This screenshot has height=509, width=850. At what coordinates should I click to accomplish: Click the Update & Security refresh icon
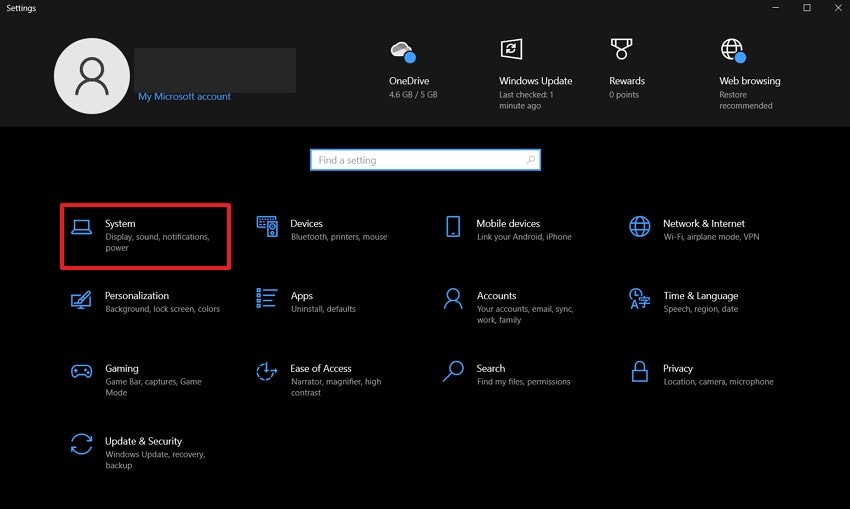(x=81, y=444)
